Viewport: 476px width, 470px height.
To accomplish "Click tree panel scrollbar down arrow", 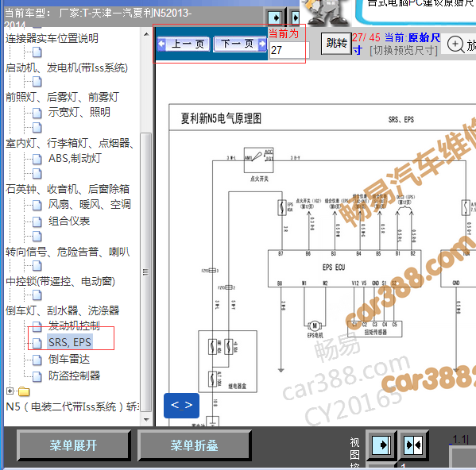I will pyautogui.click(x=146, y=420).
